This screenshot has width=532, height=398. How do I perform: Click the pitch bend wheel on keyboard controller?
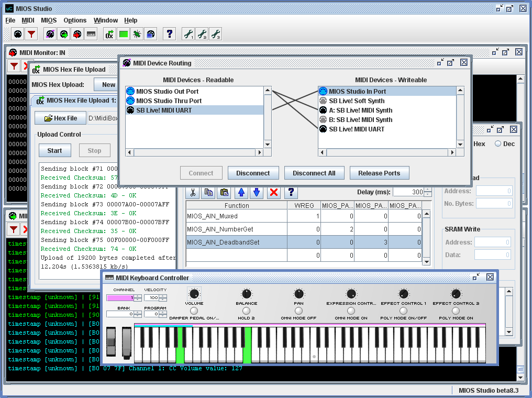pyautogui.click(x=111, y=342)
